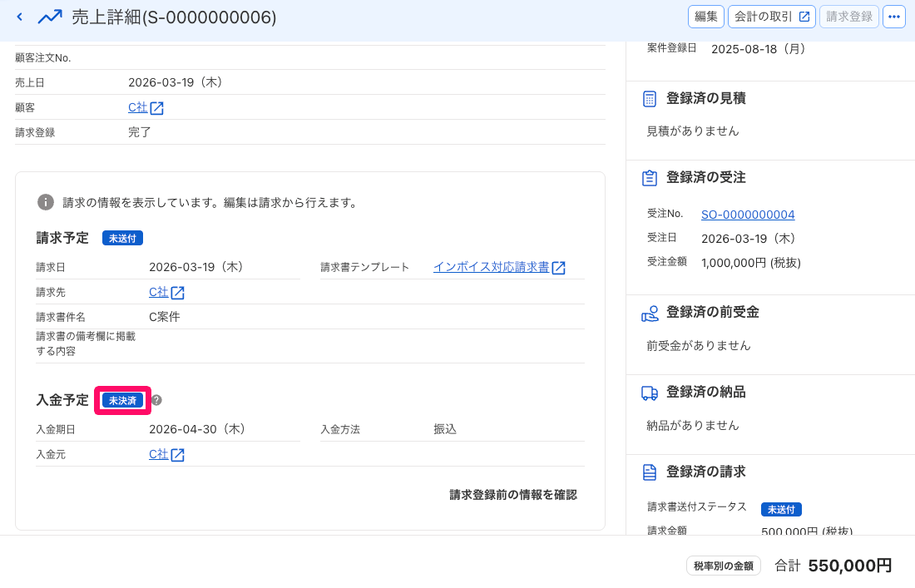Click the 請求登録 status 完了

point(140,132)
